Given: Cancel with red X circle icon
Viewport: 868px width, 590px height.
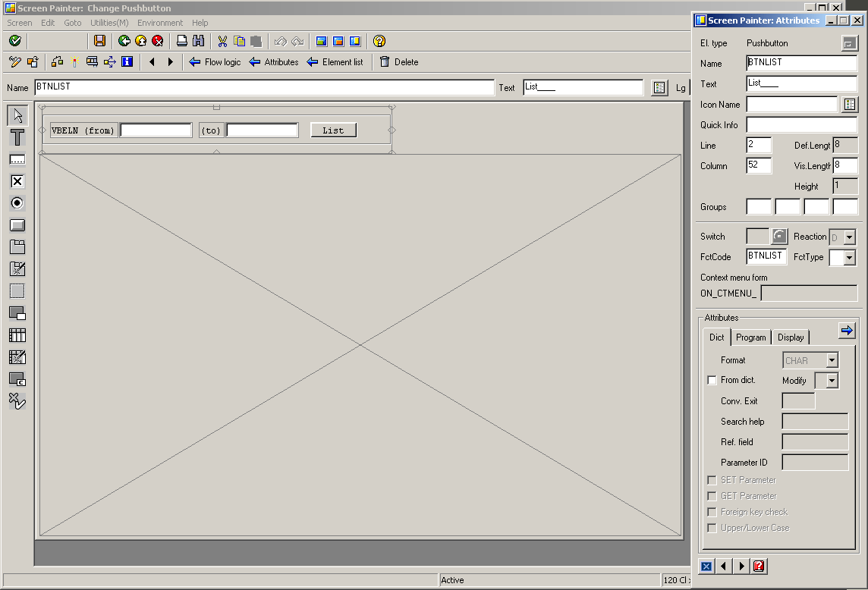Looking at the screenshot, I should 157,40.
